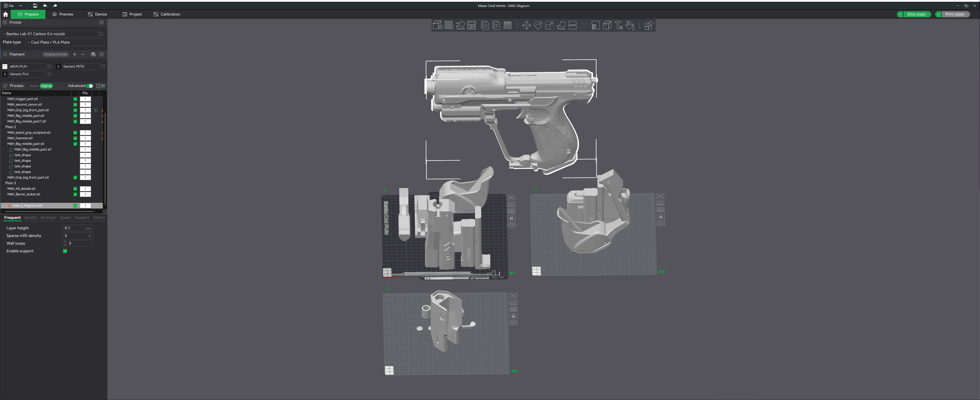This screenshot has height=400, width=980.
Task: Select the Rotate tool in toolbar
Action: pyautogui.click(x=538, y=26)
